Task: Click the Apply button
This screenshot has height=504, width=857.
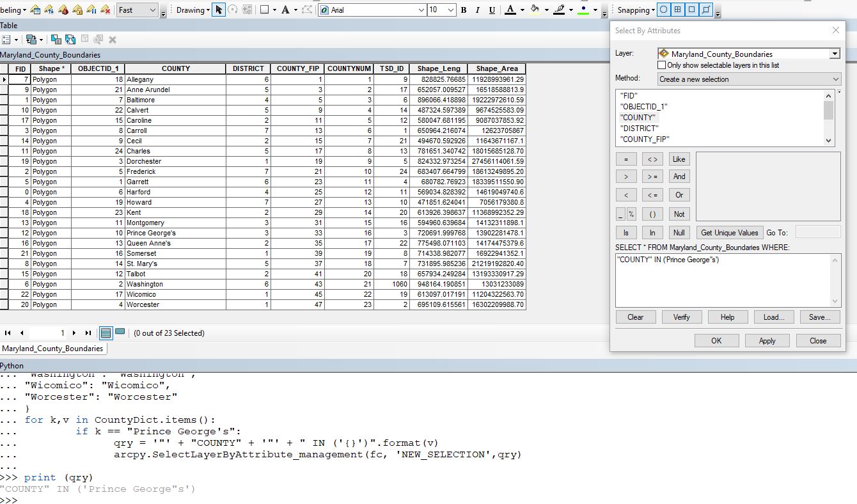Action: 767,341
